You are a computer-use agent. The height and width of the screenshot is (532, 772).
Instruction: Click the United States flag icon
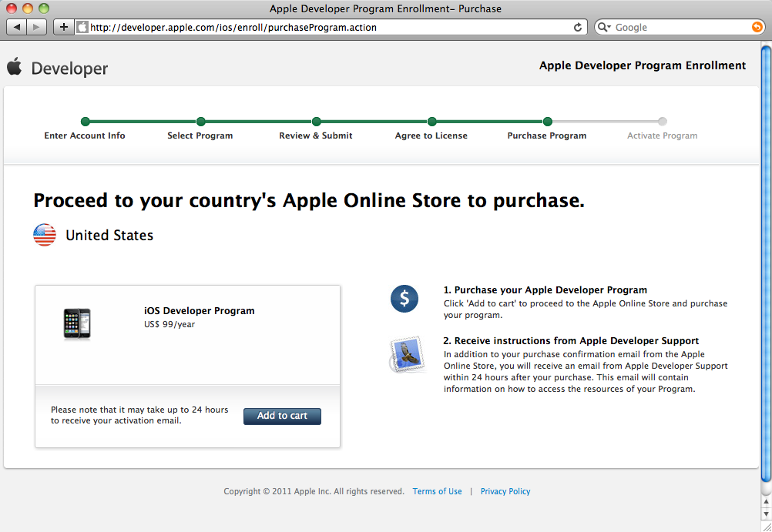pyautogui.click(x=45, y=235)
